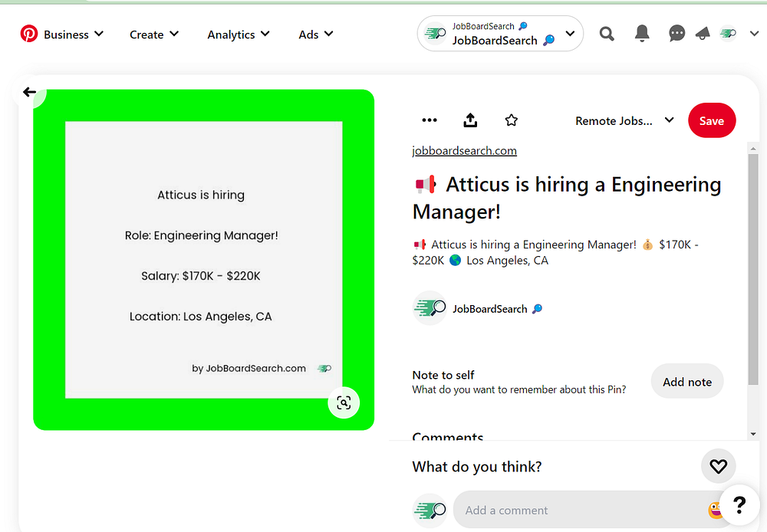React with the heart icon
The height and width of the screenshot is (532, 767).
[x=718, y=466]
